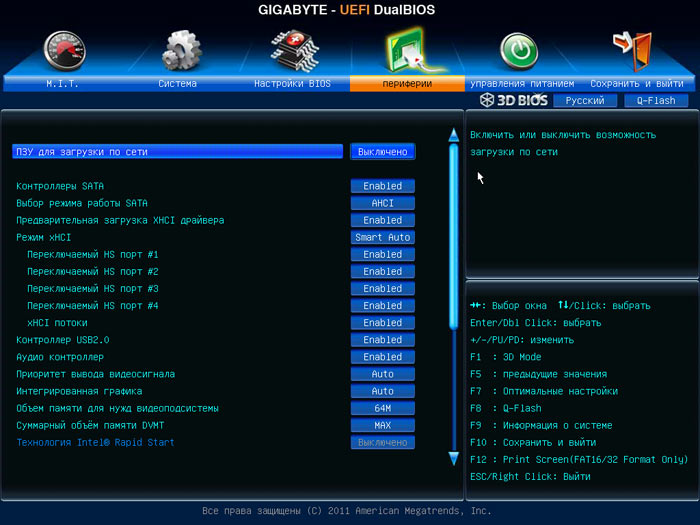Toggle xHCI потоки Enabled value
The width and height of the screenshot is (700, 525).
[x=383, y=323]
